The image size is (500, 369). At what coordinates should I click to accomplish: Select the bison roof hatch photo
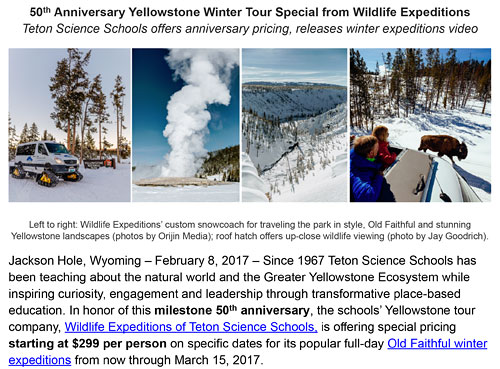point(420,125)
